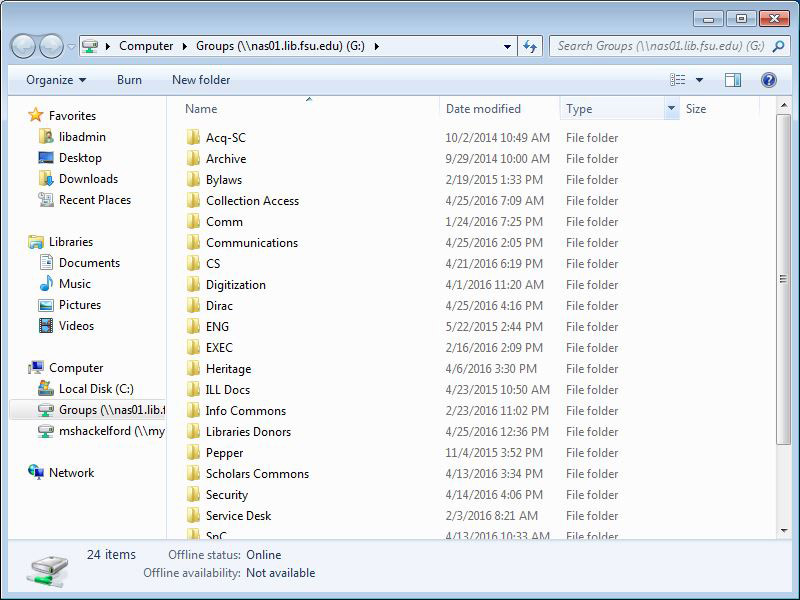Viewport: 800px width, 600px height.
Task: Sort by the Type column header
Action: tap(613, 109)
